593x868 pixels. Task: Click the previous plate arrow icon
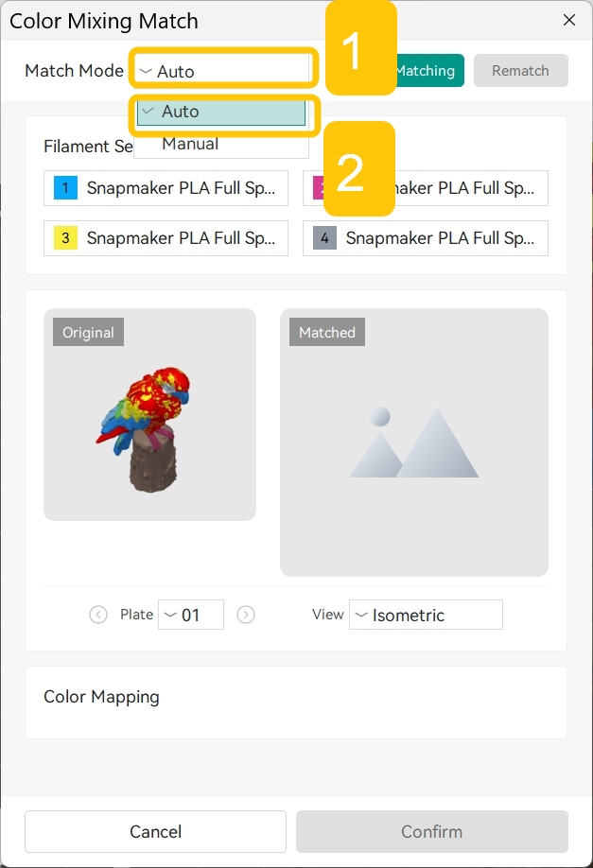coord(98,615)
